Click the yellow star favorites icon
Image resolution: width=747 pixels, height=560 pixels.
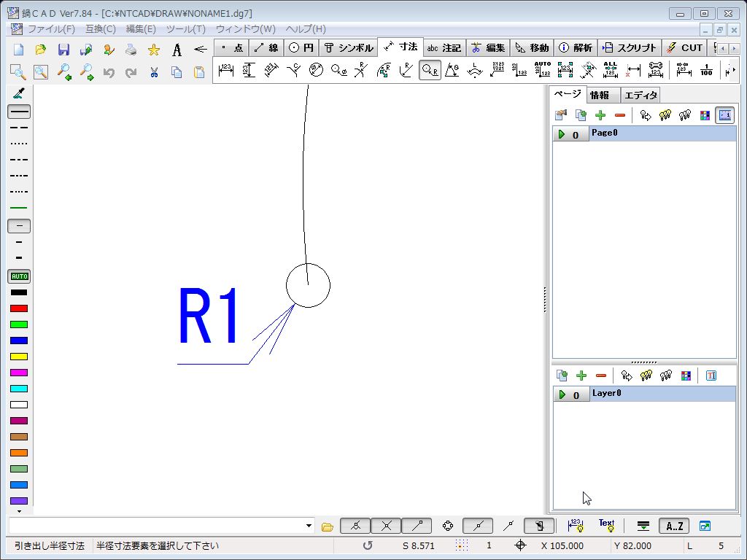tap(153, 49)
